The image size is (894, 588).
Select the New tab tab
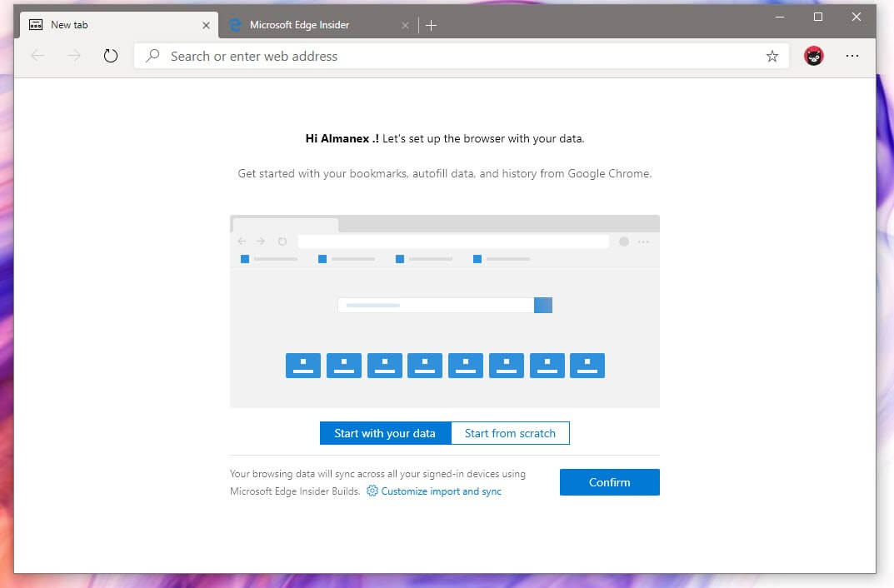coord(118,25)
